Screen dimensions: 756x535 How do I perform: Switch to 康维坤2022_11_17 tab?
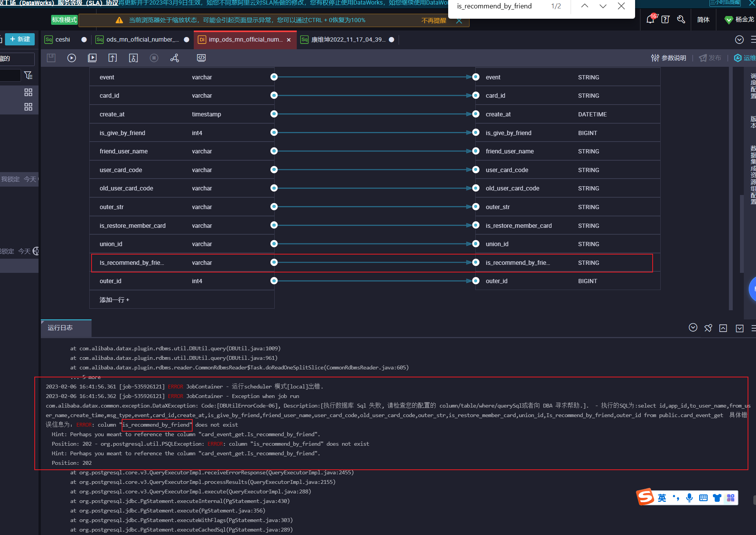(348, 40)
